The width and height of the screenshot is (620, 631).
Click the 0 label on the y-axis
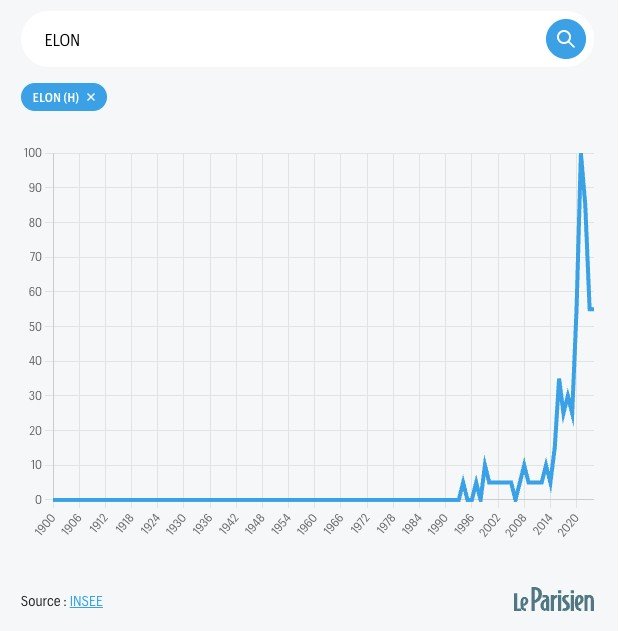click(38, 499)
